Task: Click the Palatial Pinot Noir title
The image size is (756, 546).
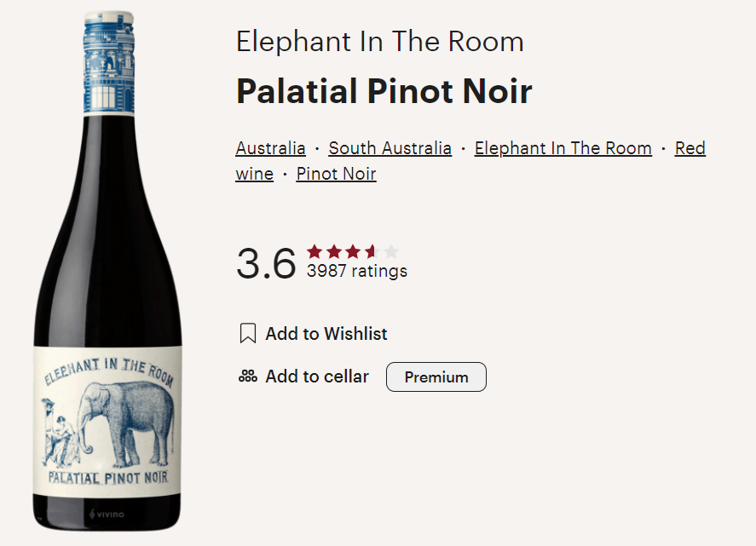Action: pyautogui.click(x=384, y=91)
